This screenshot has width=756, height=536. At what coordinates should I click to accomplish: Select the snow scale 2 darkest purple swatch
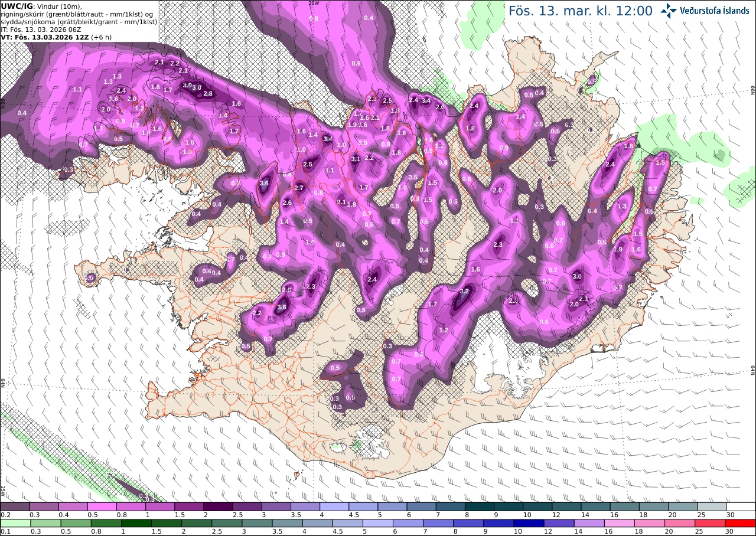[x=218, y=506]
